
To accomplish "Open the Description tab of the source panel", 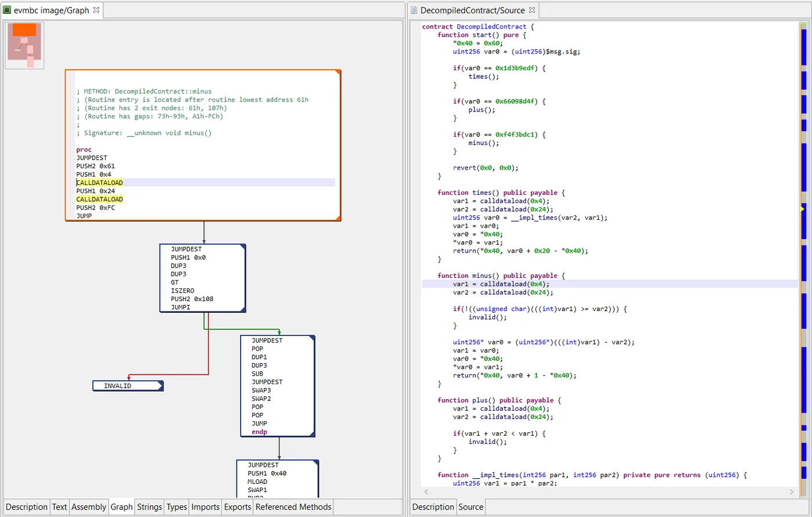I will [x=433, y=507].
